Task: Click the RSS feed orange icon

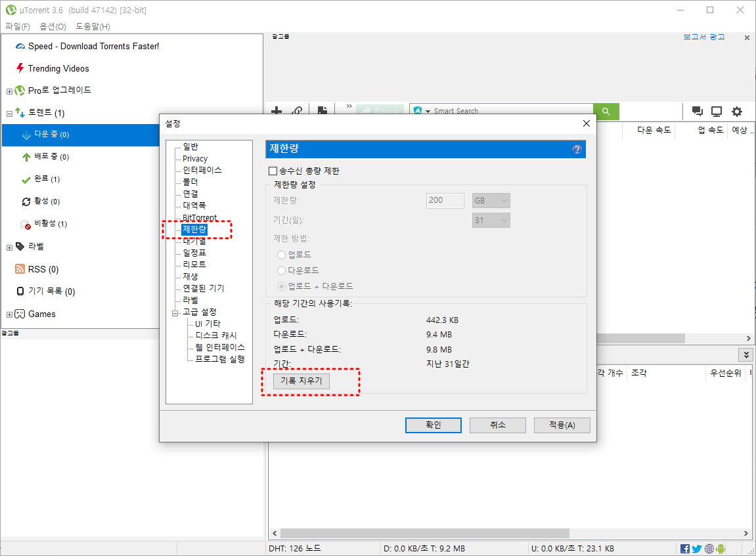Action: [20, 269]
